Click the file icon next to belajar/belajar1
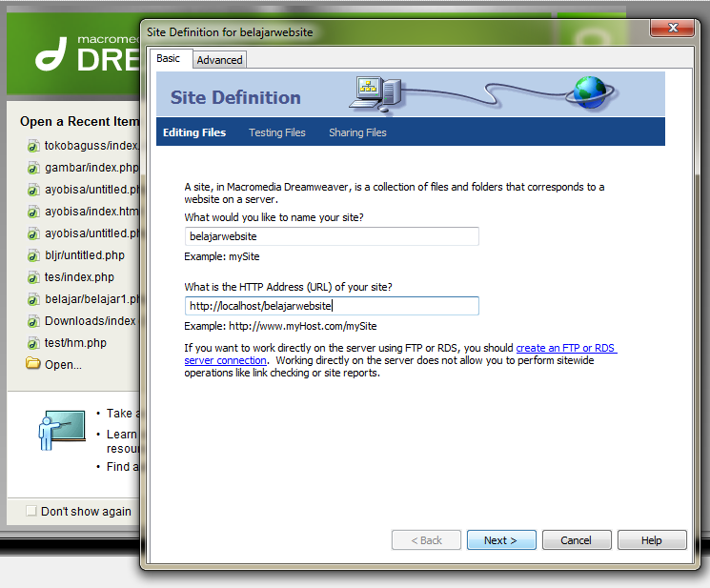The height and width of the screenshot is (588, 710). (33, 299)
